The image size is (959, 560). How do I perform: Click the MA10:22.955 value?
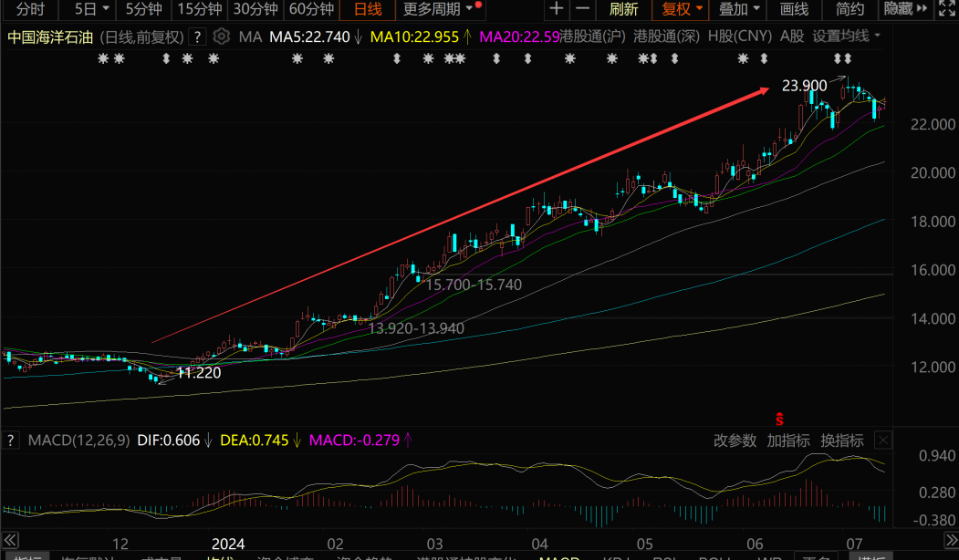414,36
